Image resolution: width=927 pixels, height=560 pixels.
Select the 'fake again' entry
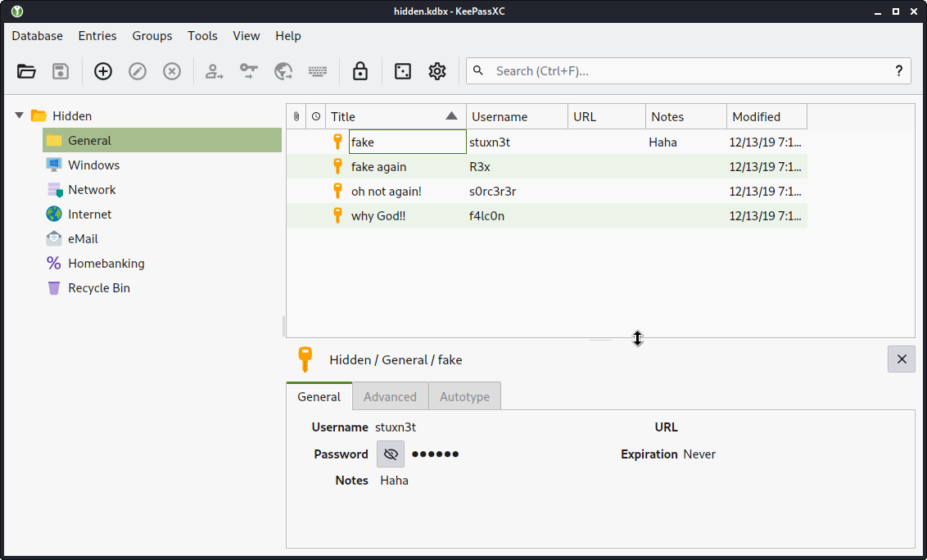tap(547, 167)
